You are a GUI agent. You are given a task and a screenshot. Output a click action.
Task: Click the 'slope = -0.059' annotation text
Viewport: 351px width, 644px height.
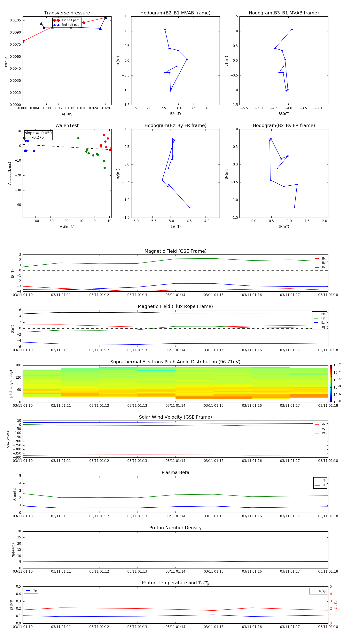pyautogui.click(x=38, y=133)
